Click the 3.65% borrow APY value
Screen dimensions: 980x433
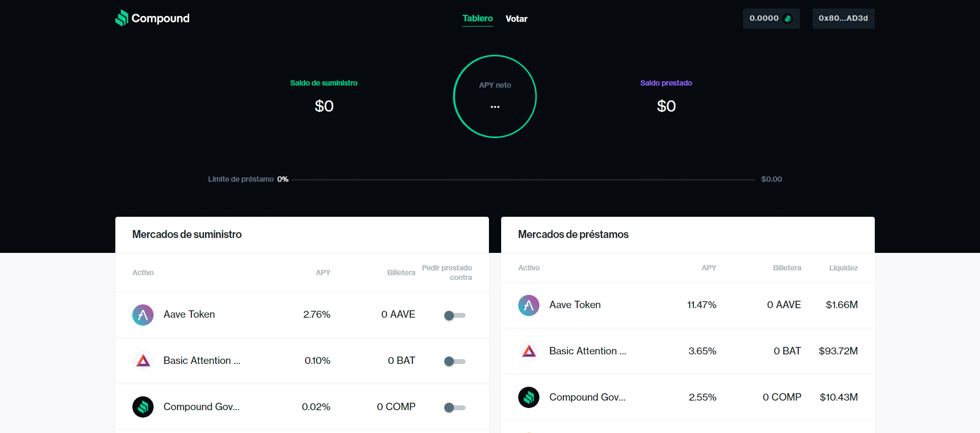pos(703,351)
